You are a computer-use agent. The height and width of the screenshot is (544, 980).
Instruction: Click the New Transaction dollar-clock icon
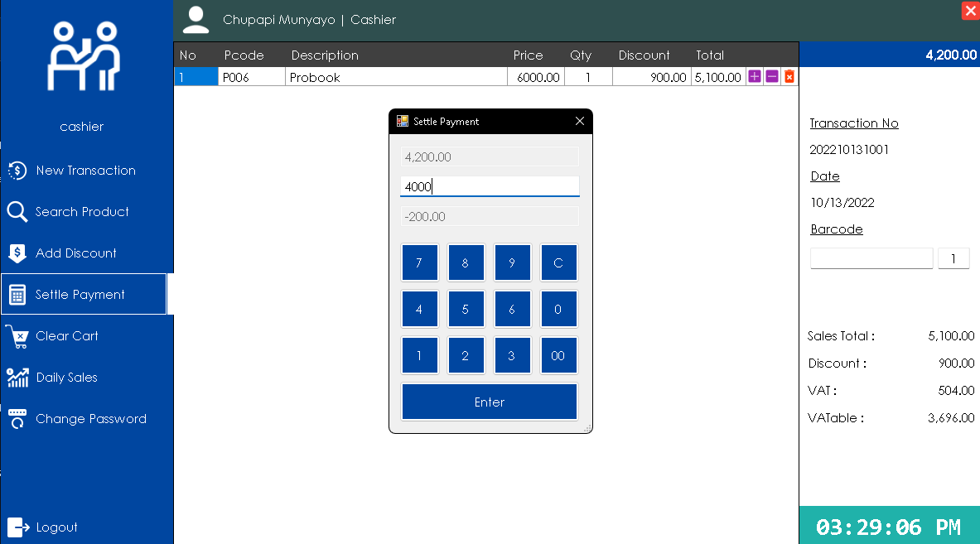point(17,171)
